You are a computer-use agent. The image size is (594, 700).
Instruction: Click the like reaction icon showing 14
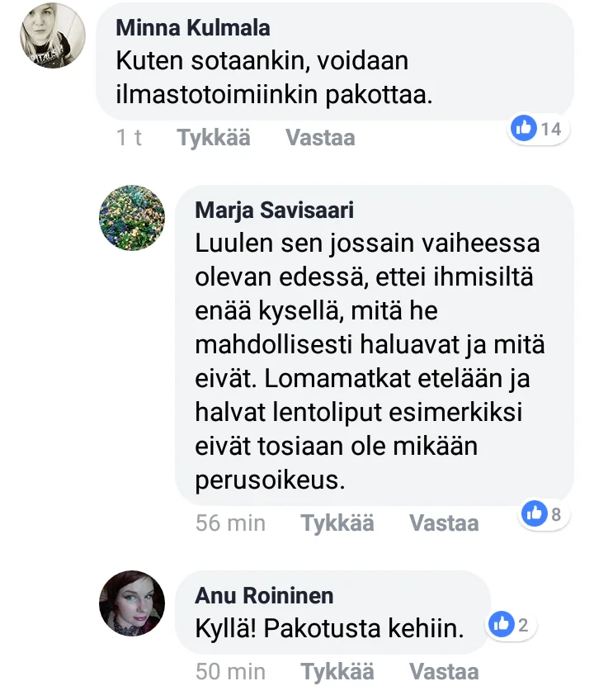tap(525, 128)
